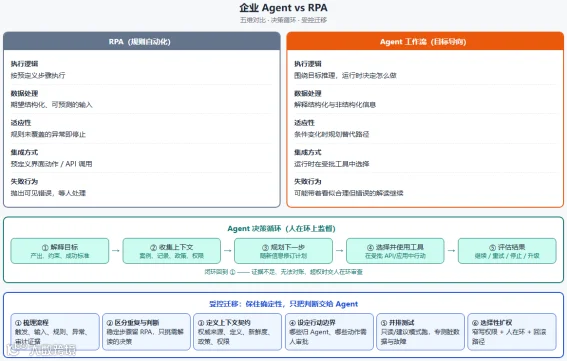This screenshot has width=567, height=362.
Task: Select '失败行为' label in the Agent panel
Action: [x=308, y=182]
